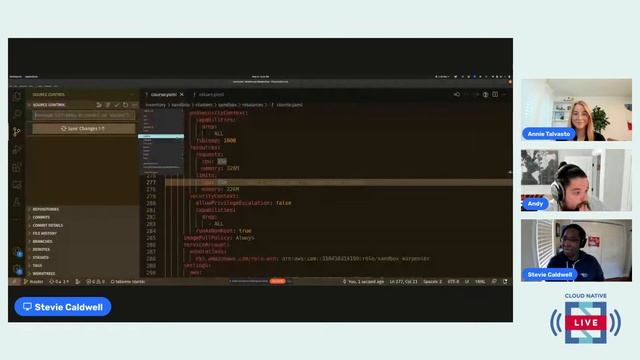Viewport: 640px width, 360px height.
Task: Click the Sync Changes button
Action: tap(84, 129)
